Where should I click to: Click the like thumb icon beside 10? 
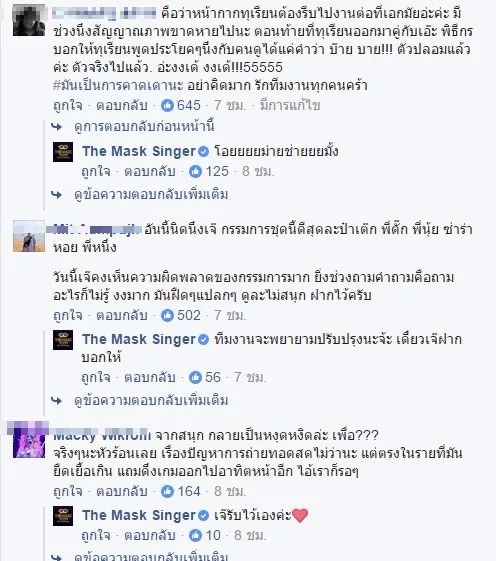(x=195, y=535)
